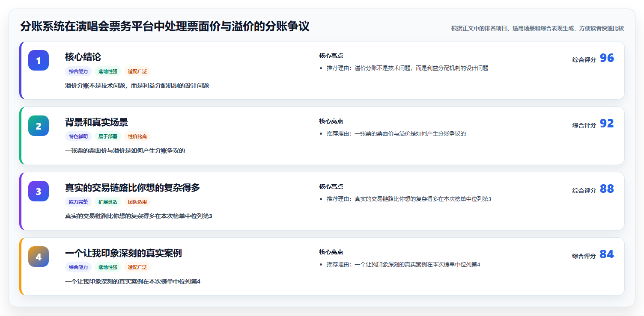Click 核心亮点 label in 核心结论 card
The image size is (644, 316).
331,56
